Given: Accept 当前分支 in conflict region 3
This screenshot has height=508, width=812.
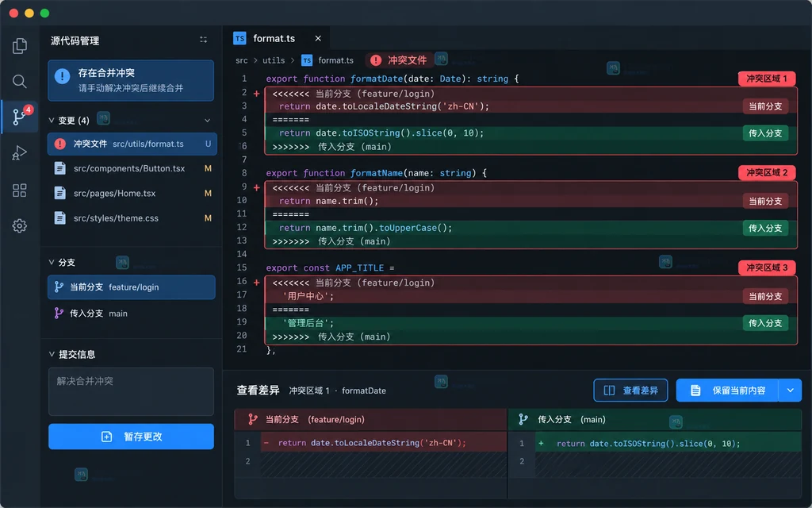Looking at the screenshot, I should coord(765,297).
